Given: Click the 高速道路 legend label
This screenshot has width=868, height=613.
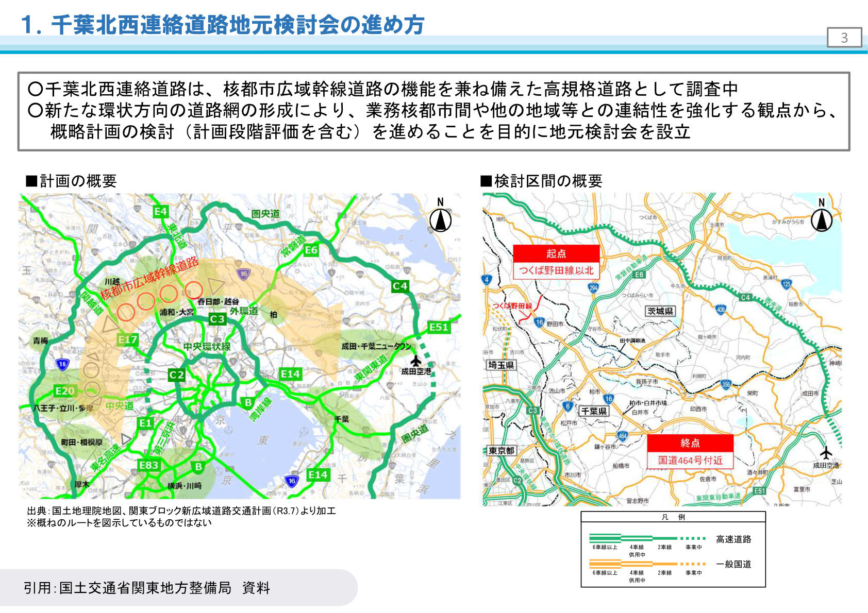Looking at the screenshot, I should [733, 539].
